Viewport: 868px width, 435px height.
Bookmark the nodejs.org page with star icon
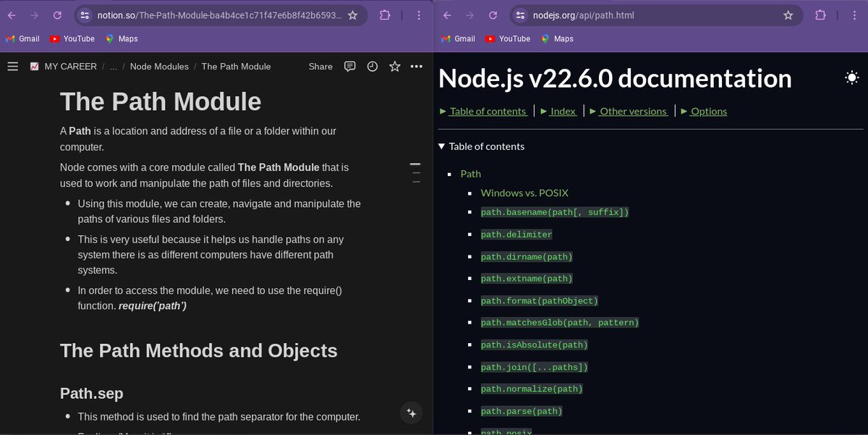(x=788, y=14)
